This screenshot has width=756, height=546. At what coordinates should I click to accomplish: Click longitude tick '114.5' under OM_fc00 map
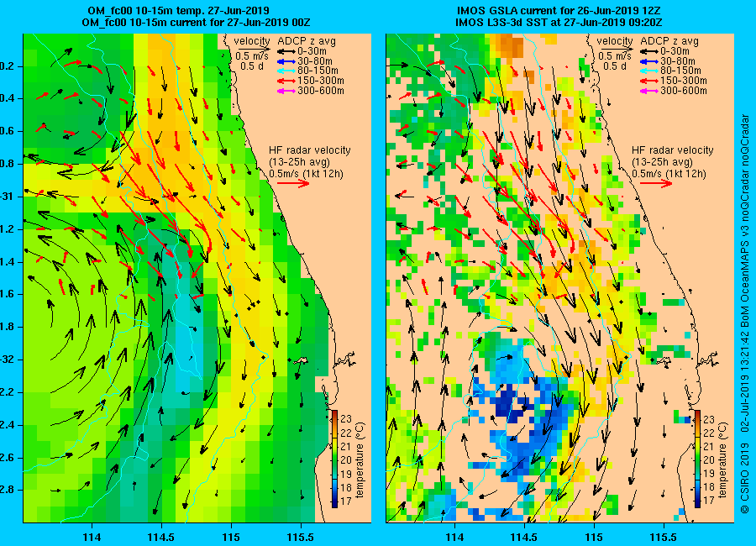point(161,538)
